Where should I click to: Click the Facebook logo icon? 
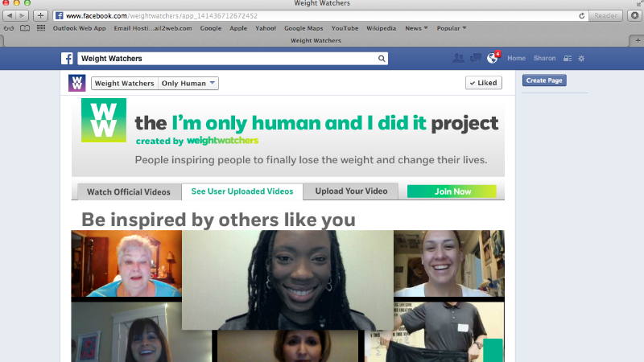click(x=67, y=58)
